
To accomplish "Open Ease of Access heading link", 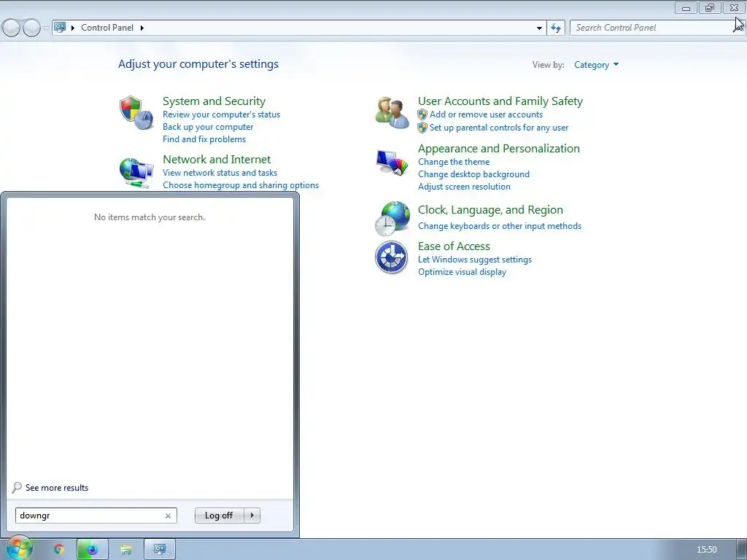I will coord(454,246).
